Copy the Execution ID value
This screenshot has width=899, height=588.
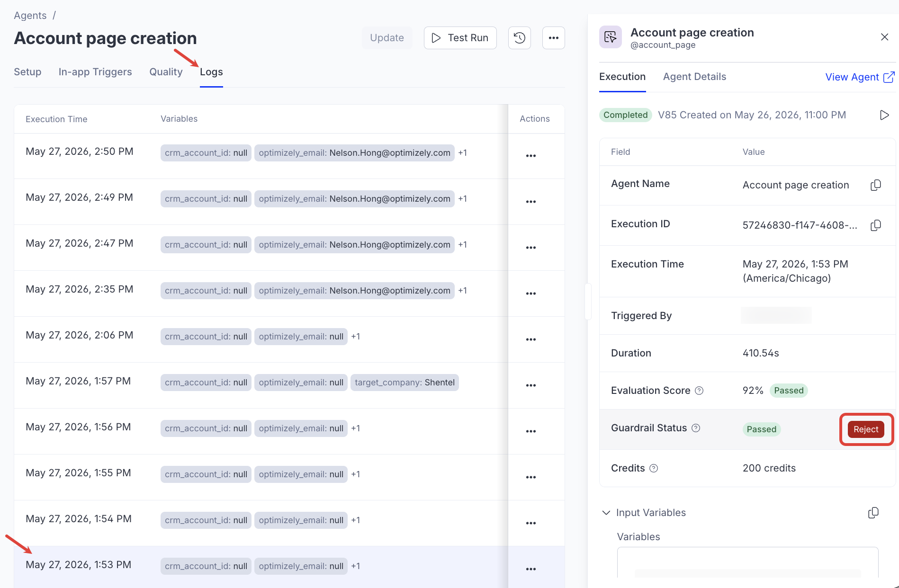tap(876, 225)
